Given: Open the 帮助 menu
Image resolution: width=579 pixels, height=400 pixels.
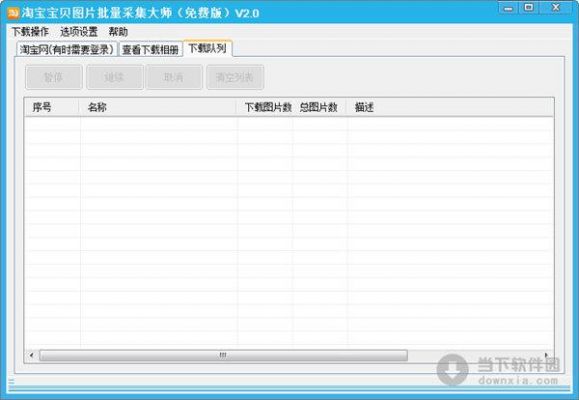Looking at the screenshot, I should tap(118, 32).
